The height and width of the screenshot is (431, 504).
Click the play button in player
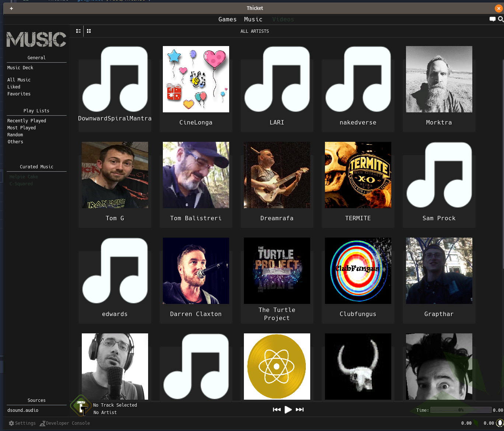(x=288, y=410)
